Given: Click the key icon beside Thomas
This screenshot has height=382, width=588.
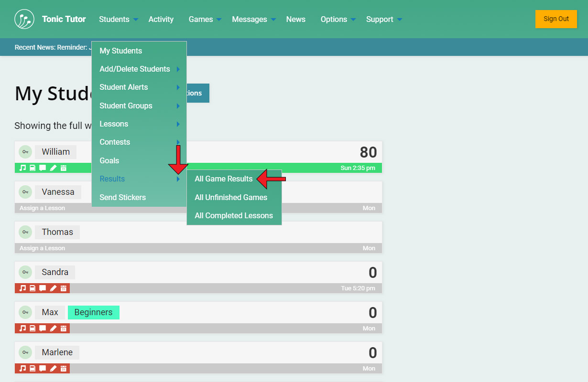Looking at the screenshot, I should pyautogui.click(x=25, y=232).
